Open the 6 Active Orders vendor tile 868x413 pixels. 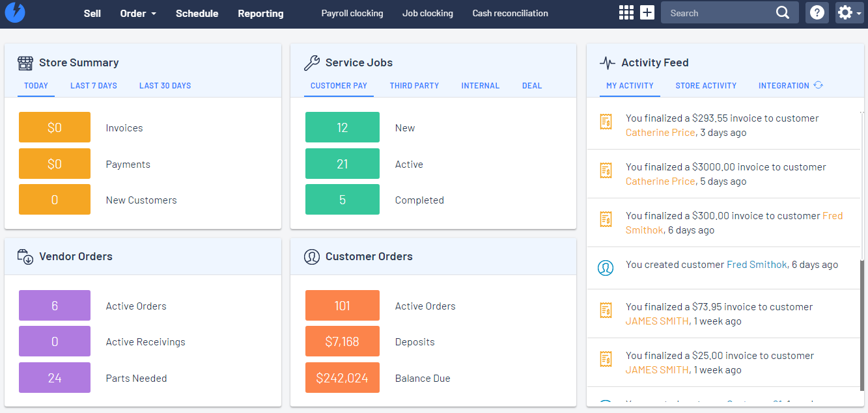pos(55,306)
